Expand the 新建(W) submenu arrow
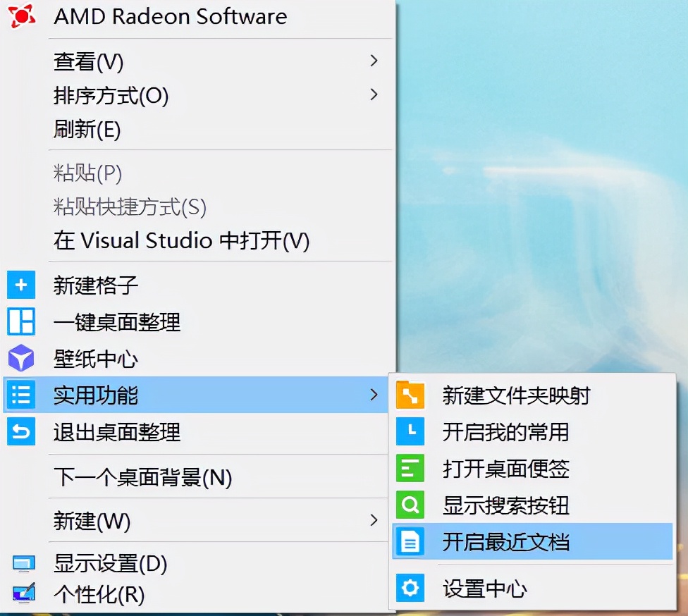Image resolution: width=688 pixels, height=616 pixels. (x=374, y=521)
